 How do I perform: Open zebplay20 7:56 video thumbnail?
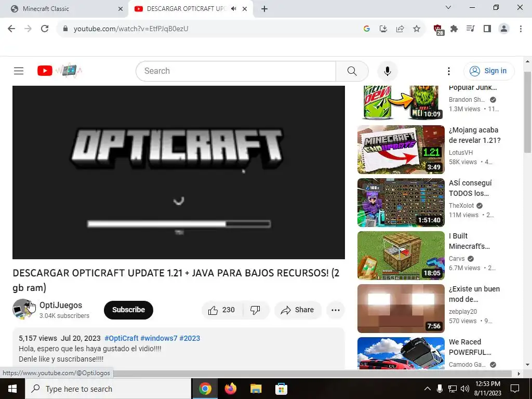[401, 309]
